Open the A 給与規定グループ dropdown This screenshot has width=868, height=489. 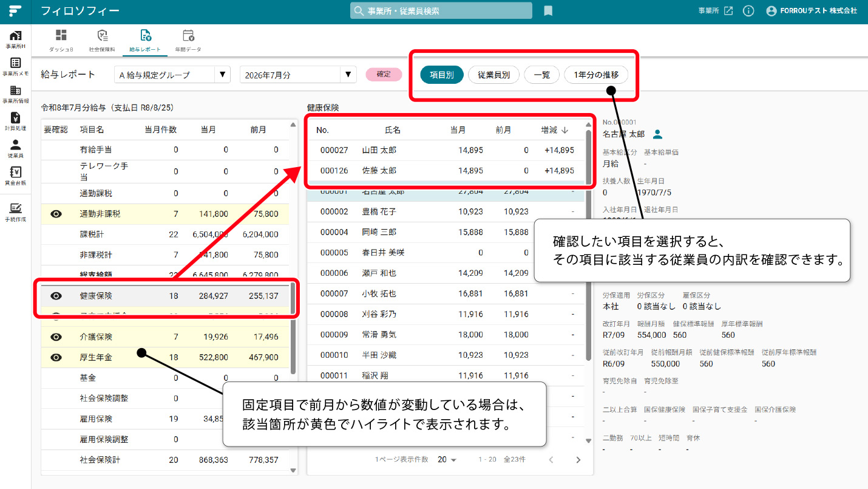tap(172, 75)
